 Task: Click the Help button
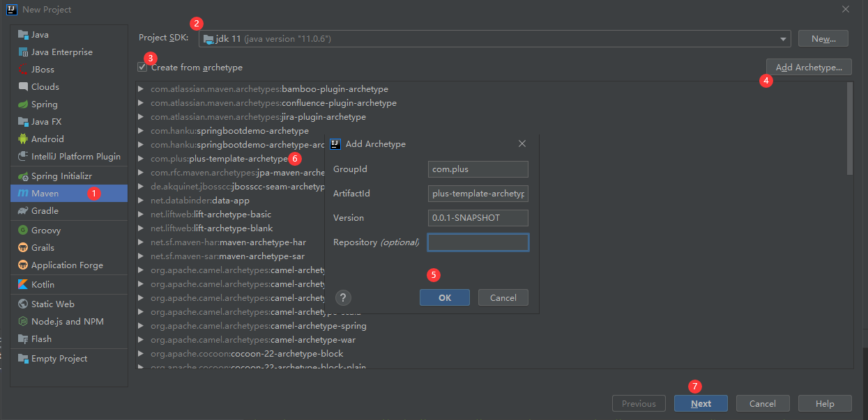pyautogui.click(x=825, y=404)
